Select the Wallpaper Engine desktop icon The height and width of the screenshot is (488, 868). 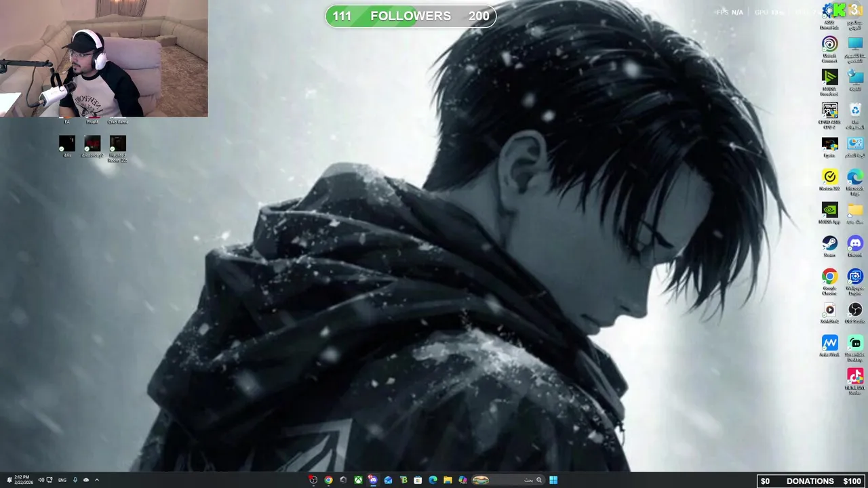(854, 282)
